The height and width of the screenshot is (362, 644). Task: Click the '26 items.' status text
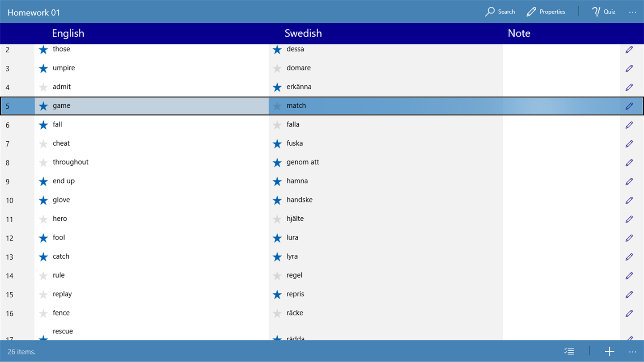(21, 352)
